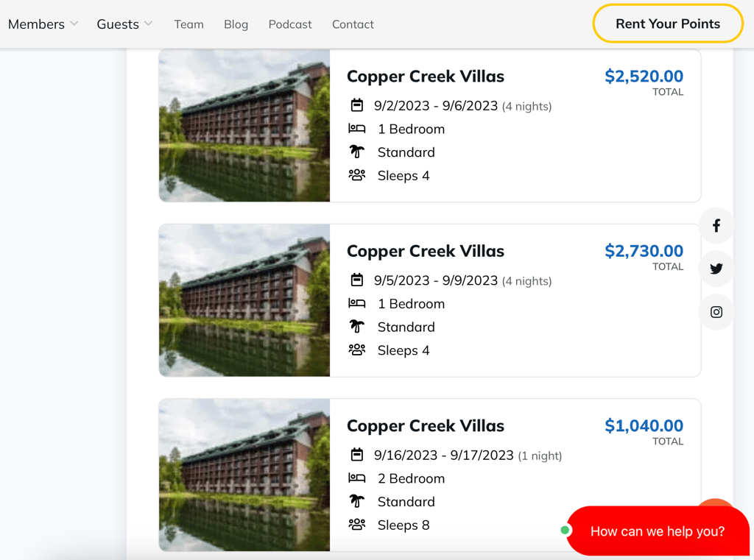Open the Podcast menu item

pyautogui.click(x=290, y=24)
